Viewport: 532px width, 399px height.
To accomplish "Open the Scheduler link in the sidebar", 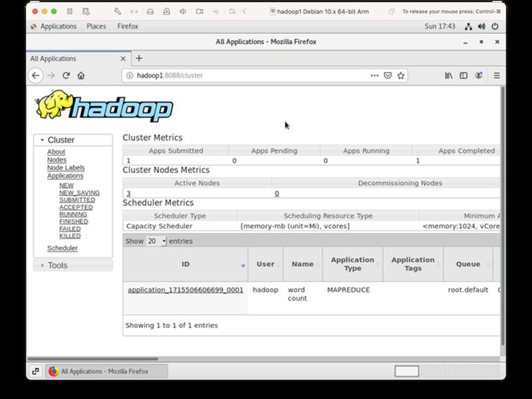I will pyautogui.click(x=63, y=248).
